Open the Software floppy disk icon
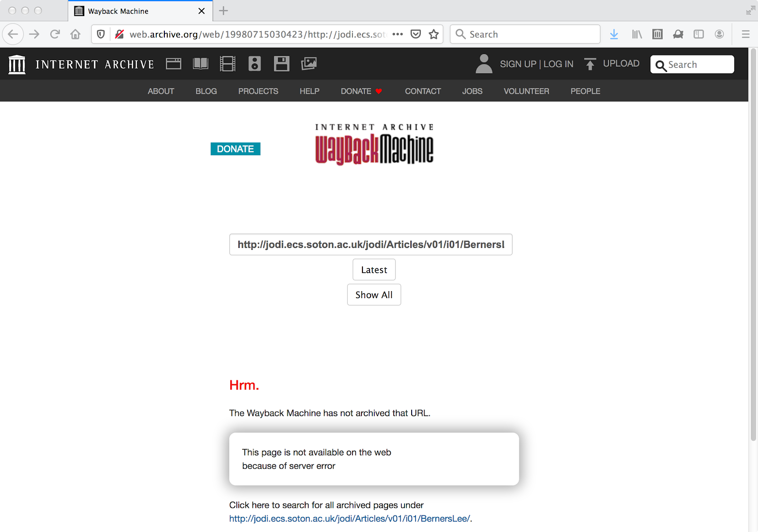 tap(281, 63)
